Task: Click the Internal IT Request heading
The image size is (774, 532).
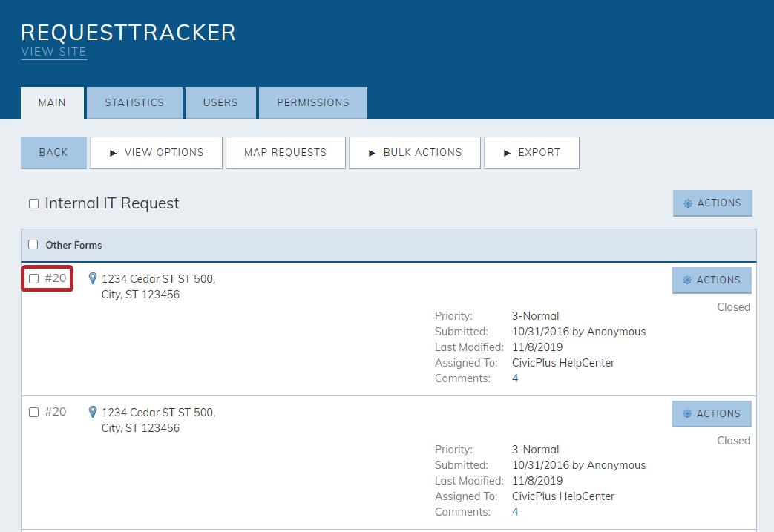Action: [112, 203]
